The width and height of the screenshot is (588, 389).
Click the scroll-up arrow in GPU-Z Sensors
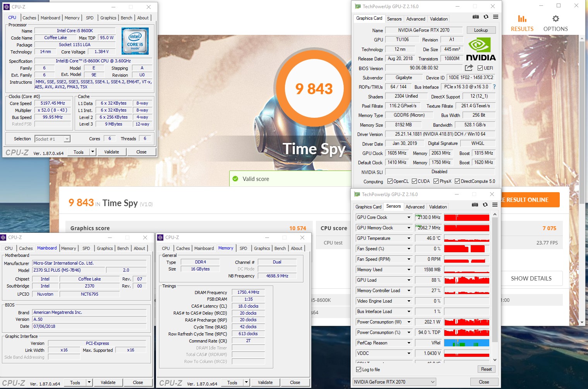click(495, 214)
